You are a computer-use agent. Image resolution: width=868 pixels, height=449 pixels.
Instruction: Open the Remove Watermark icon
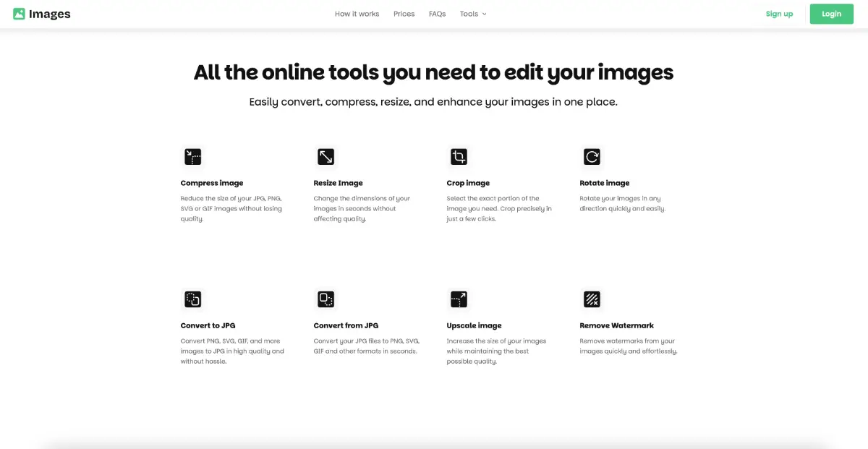click(x=592, y=299)
